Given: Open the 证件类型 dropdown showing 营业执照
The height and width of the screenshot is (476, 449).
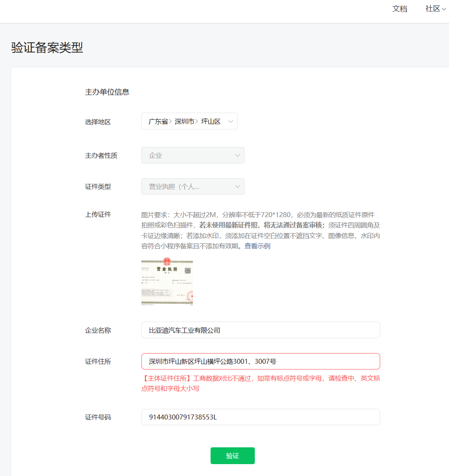Looking at the screenshot, I should (193, 186).
